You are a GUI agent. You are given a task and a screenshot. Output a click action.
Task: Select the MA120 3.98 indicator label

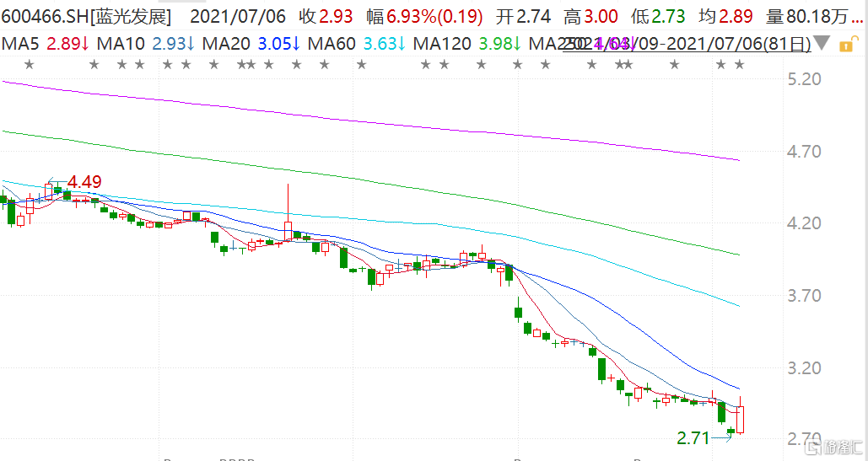(x=467, y=43)
